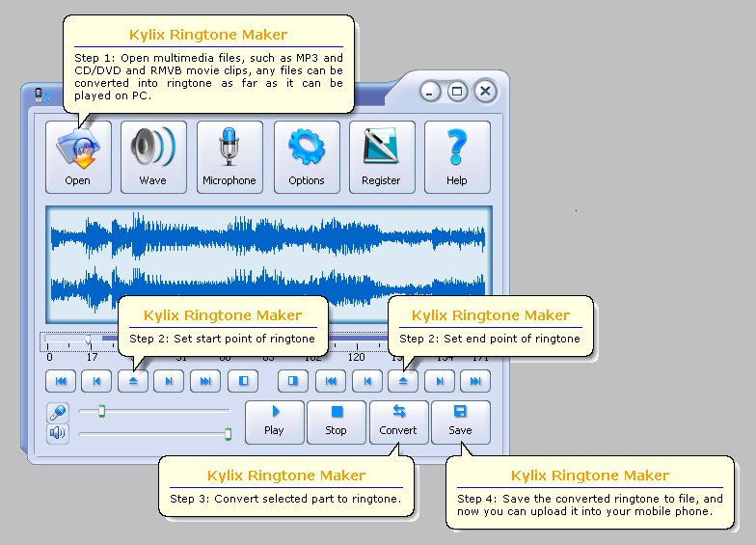Image resolution: width=756 pixels, height=545 pixels.
Task: Click the "17" label on timeline ruler
Action: (93, 357)
